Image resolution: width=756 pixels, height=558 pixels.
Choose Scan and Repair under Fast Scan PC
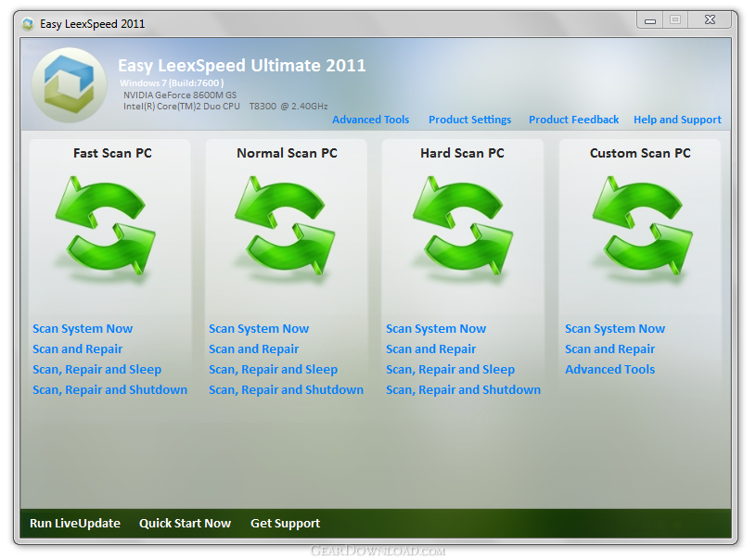click(77, 349)
